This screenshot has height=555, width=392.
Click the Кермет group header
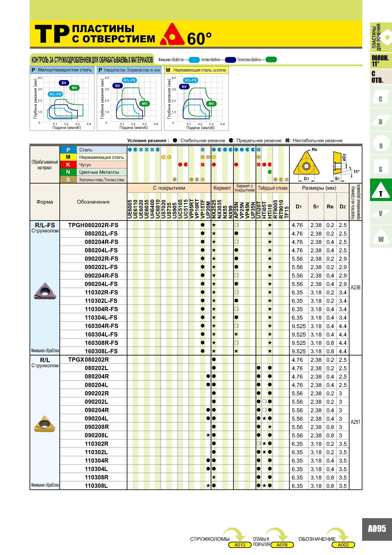222,188
